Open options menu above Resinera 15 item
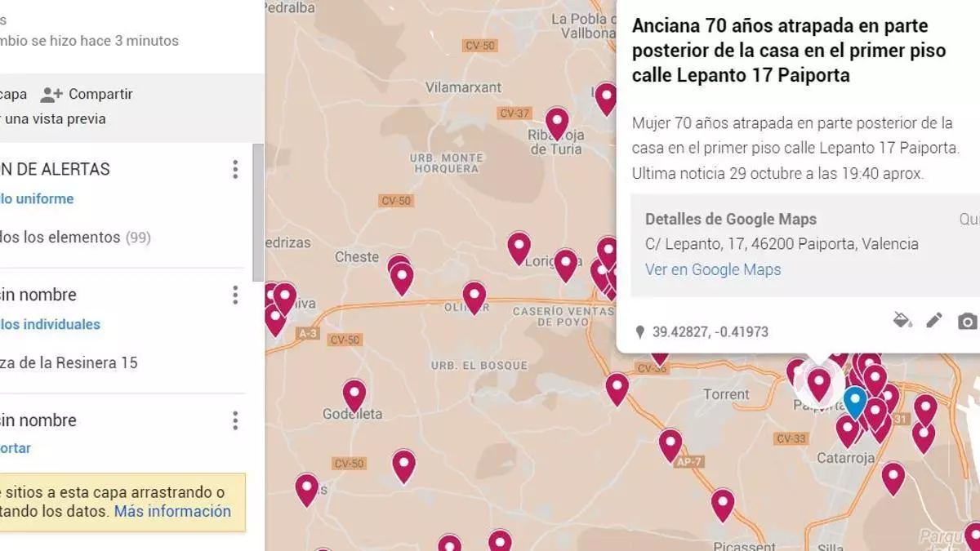The width and height of the screenshot is (980, 551). click(235, 295)
